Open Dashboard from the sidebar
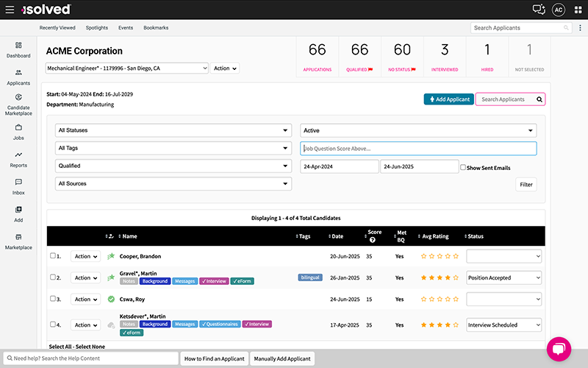Image resolution: width=588 pixels, height=368 pixels. tap(18, 49)
